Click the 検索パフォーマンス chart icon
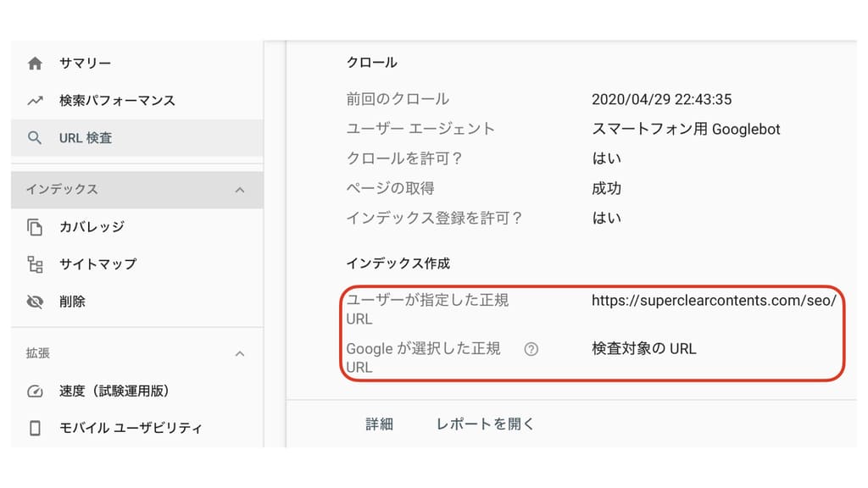 36,100
